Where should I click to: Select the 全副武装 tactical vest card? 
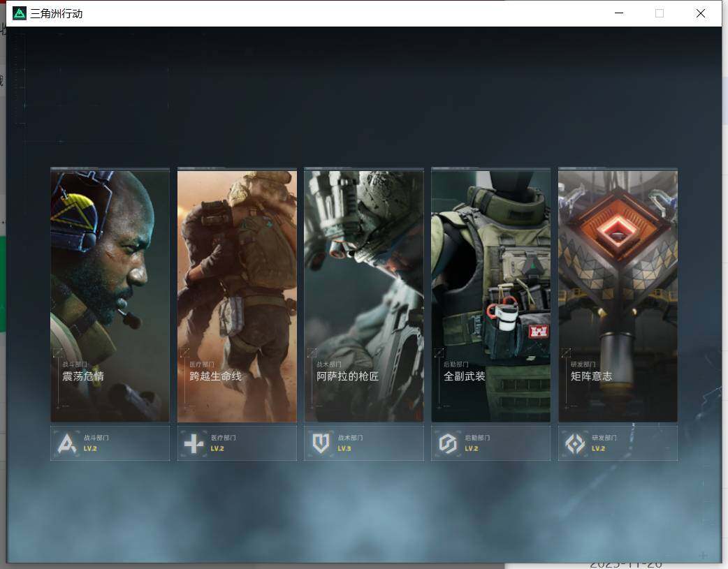[490, 295]
